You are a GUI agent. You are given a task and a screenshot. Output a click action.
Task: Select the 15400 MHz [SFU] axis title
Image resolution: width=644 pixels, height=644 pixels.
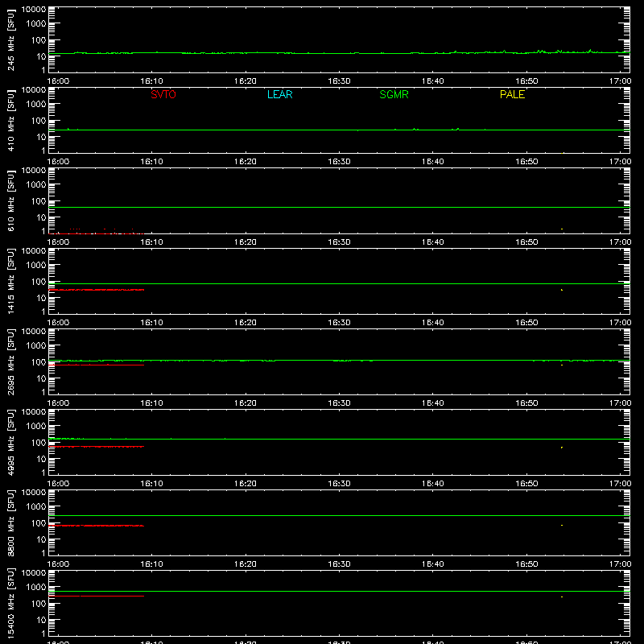(x=10, y=603)
